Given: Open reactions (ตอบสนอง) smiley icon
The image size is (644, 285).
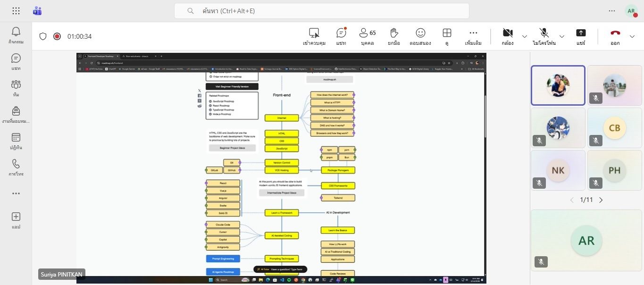Looking at the screenshot, I should [420, 36].
